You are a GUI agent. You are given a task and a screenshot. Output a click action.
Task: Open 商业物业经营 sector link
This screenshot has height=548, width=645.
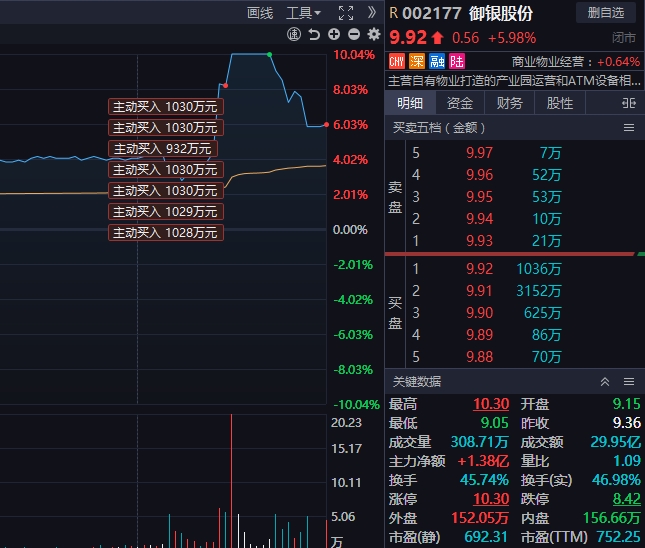click(548, 62)
